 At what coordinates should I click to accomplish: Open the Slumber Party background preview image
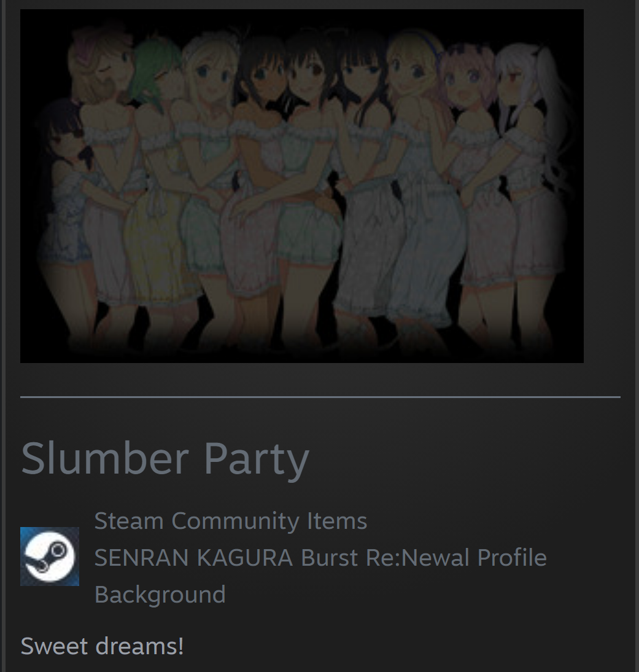[x=302, y=186]
